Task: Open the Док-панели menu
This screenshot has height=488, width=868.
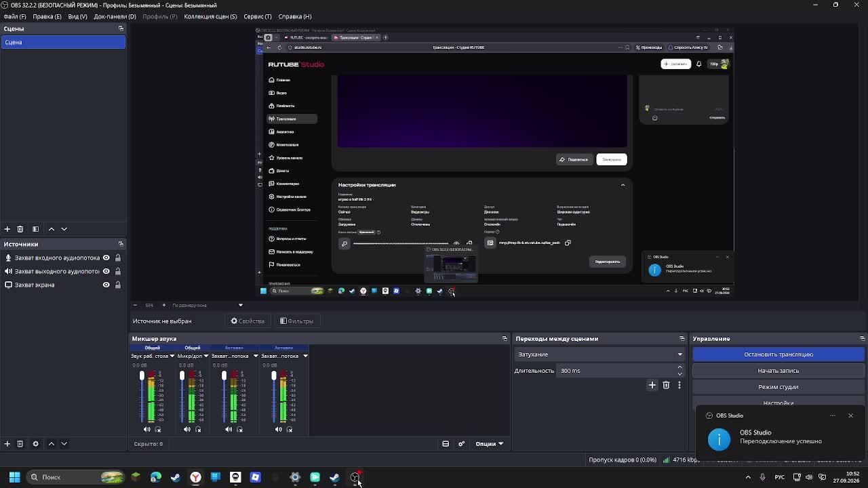Action: click(115, 16)
